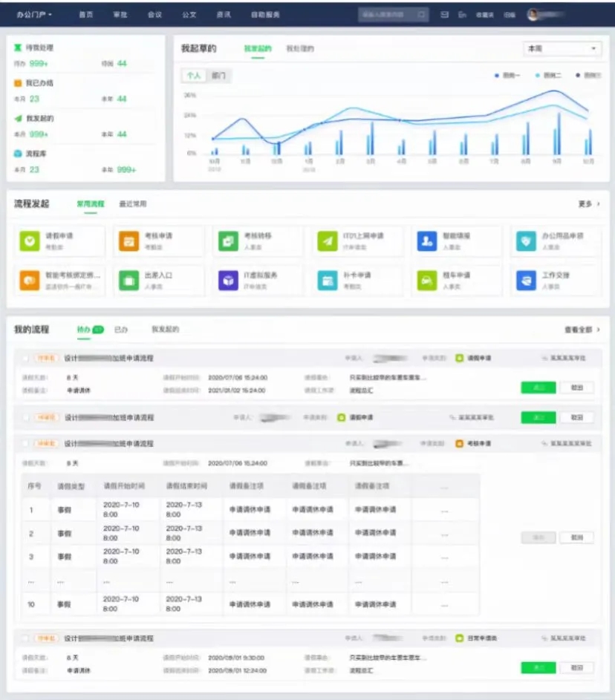Open the 办公用品申请 icon

(526, 241)
